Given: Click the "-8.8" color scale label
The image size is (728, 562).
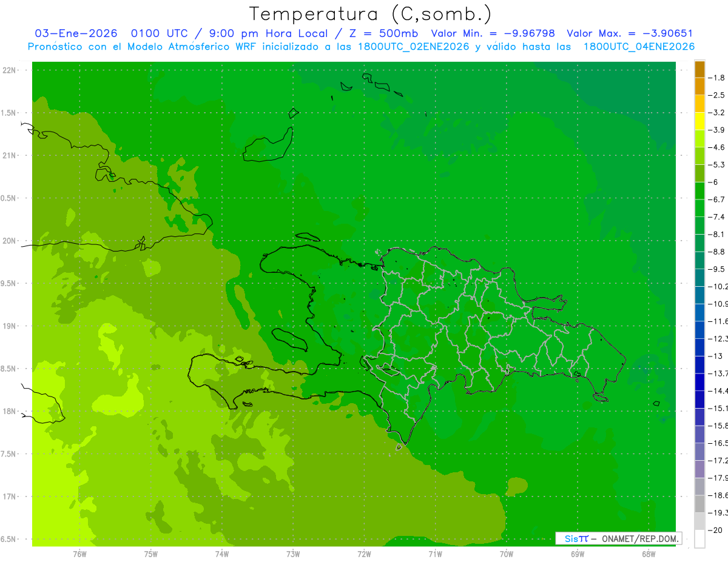Looking at the screenshot, I should (717, 252).
